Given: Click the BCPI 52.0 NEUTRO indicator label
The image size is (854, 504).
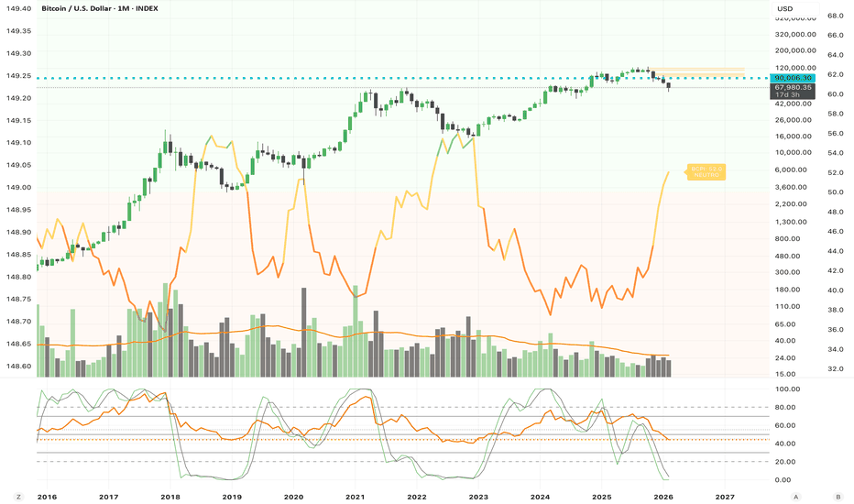Looking at the screenshot, I should (x=706, y=172).
